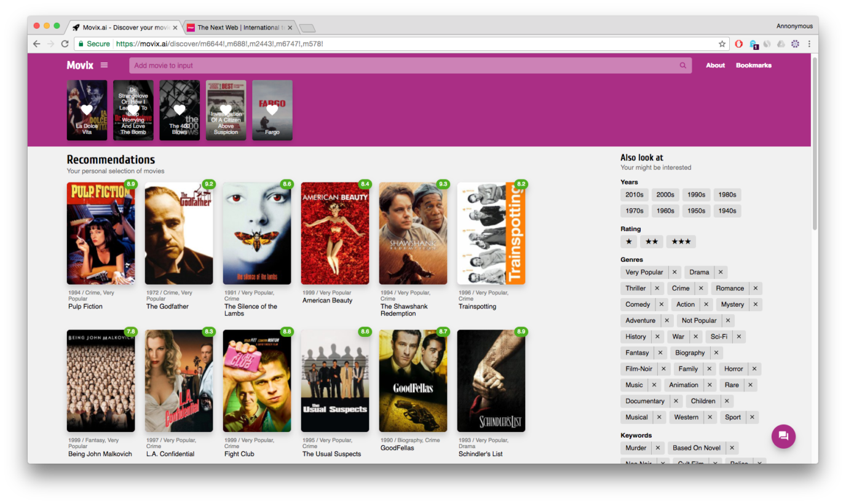Toggle the heart on La Dolce Vita
This screenshot has width=846, height=504.
click(x=87, y=111)
